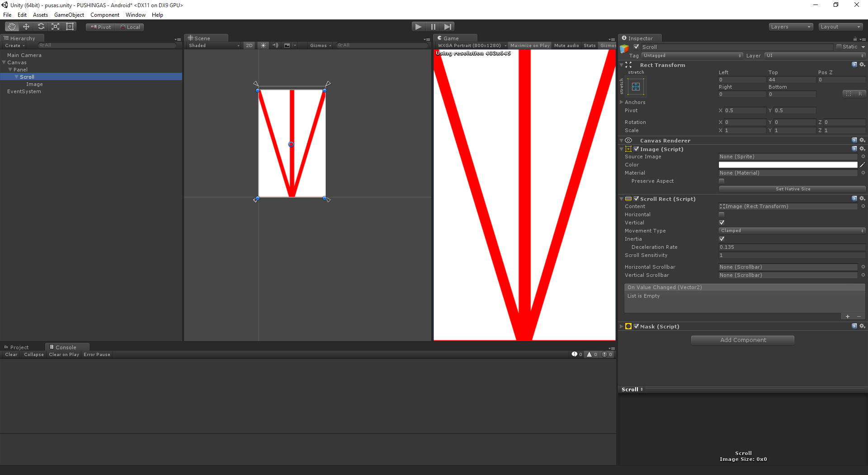The height and width of the screenshot is (475, 868).
Task: Open Content object picker circle
Action: click(863, 206)
